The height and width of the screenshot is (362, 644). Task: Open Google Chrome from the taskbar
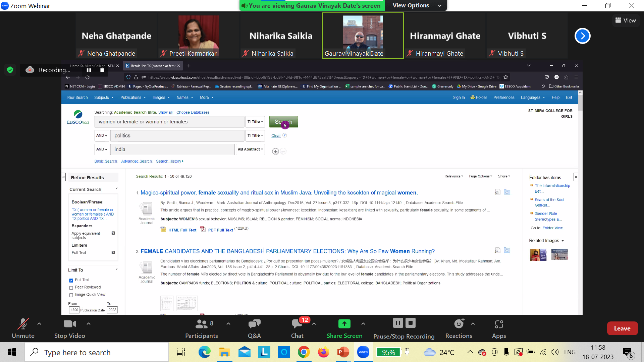coord(304,352)
